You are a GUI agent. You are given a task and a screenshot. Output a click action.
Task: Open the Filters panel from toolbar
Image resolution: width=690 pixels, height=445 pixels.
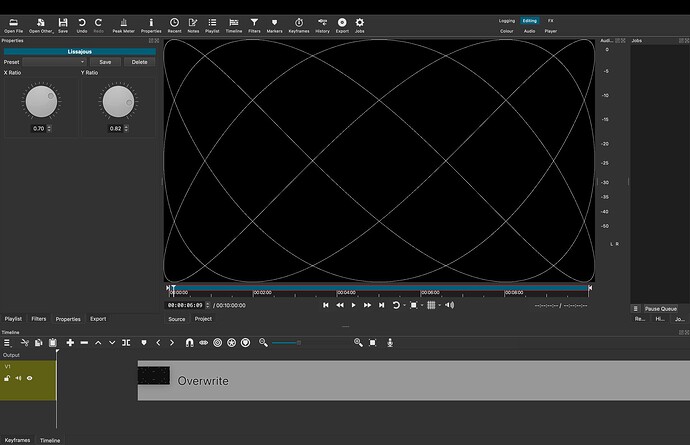coord(254,26)
